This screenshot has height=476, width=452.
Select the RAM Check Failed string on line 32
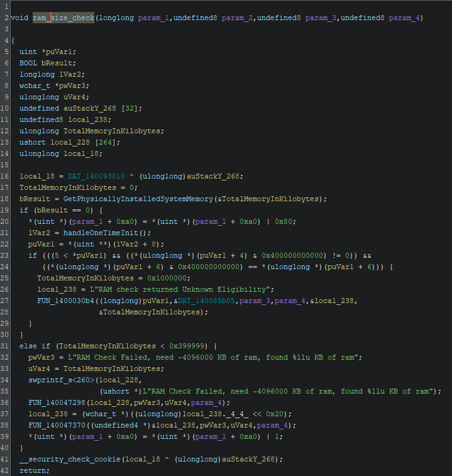(x=213, y=358)
